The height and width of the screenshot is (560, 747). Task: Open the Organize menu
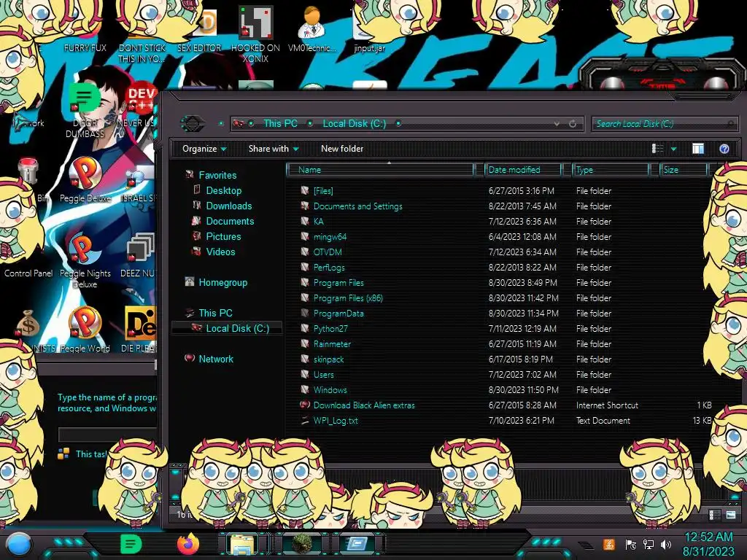point(204,149)
